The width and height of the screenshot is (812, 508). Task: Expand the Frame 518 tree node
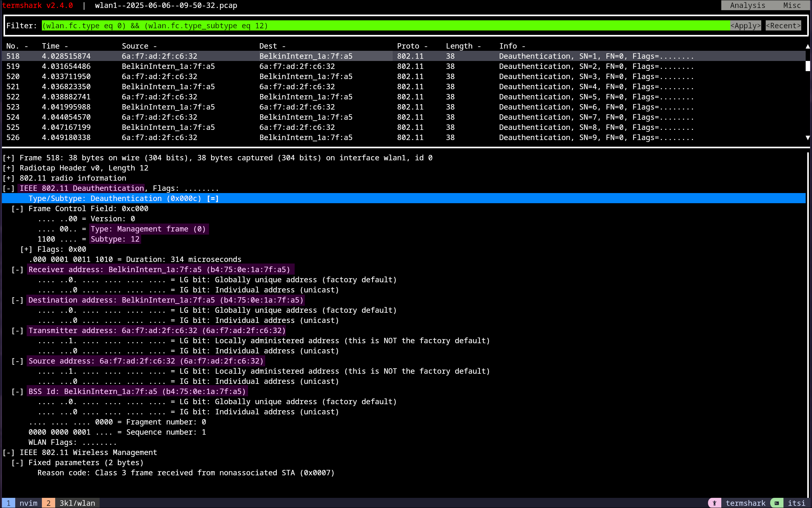(8, 158)
